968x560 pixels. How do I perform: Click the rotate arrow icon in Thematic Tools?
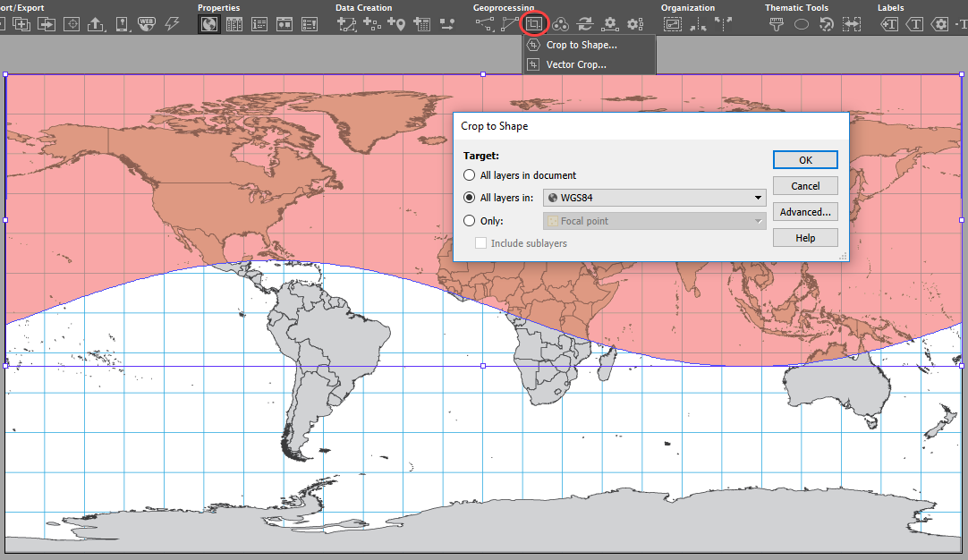(826, 24)
